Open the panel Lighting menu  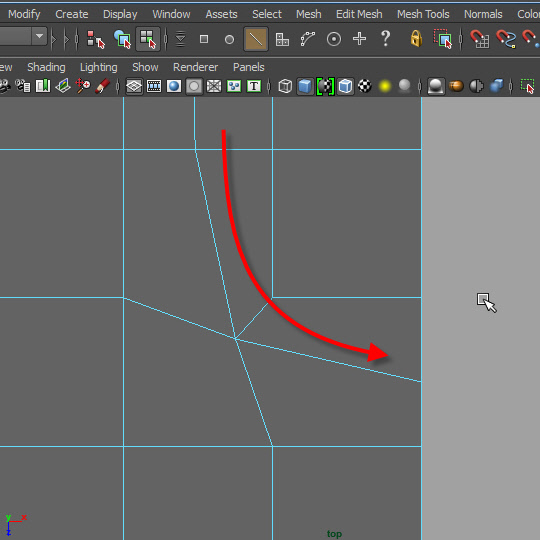click(99, 67)
